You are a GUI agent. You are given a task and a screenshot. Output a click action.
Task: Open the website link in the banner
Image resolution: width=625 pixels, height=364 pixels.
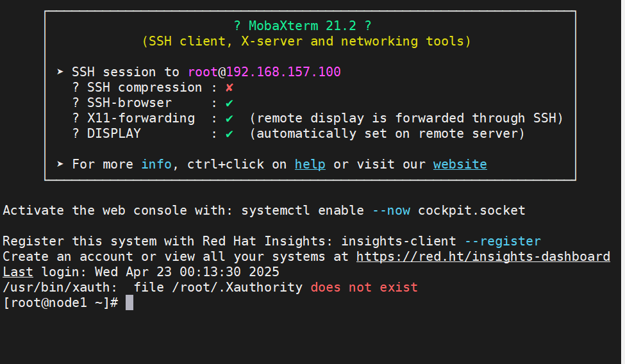(x=460, y=164)
